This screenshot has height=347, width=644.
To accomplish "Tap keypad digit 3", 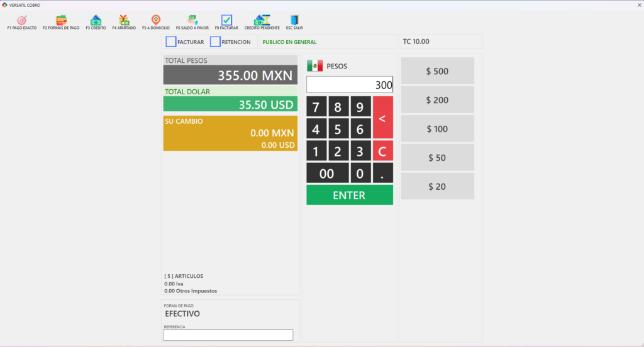I will 360,151.
